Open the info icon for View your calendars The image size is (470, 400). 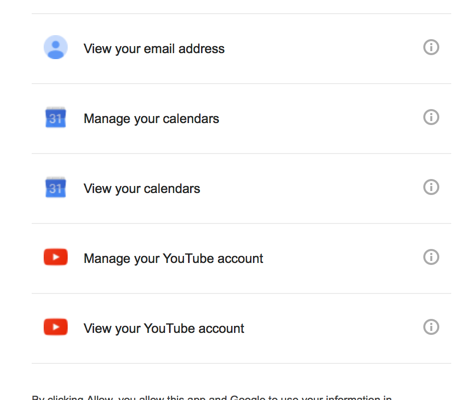click(x=431, y=187)
